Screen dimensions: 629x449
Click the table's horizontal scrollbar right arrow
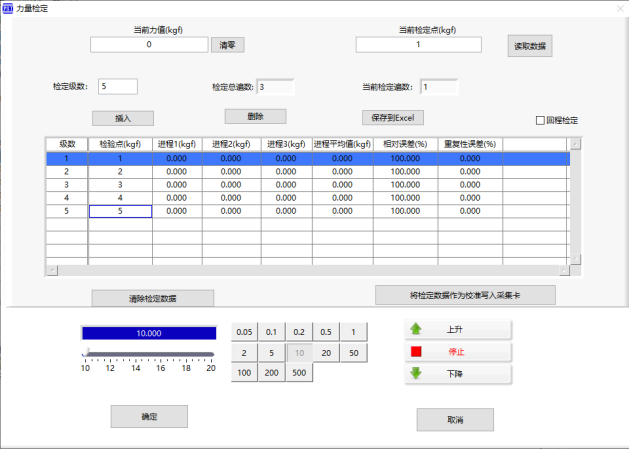click(x=564, y=270)
